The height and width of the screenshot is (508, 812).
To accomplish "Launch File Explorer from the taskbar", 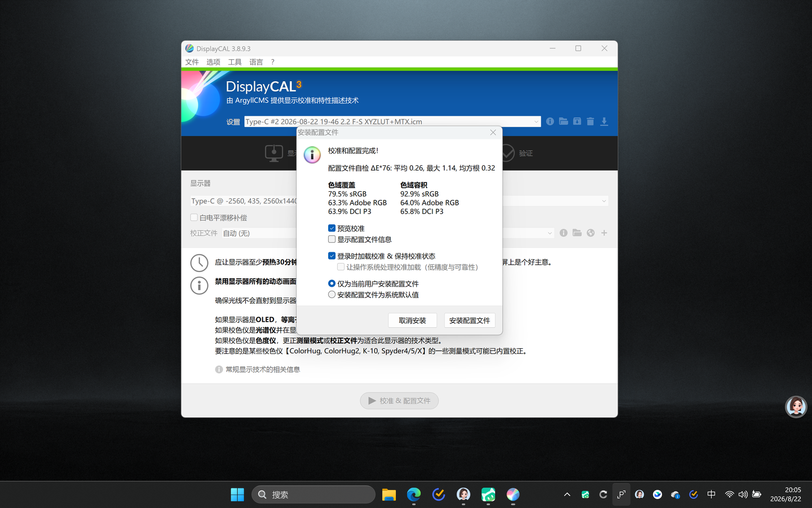I will coord(389,494).
